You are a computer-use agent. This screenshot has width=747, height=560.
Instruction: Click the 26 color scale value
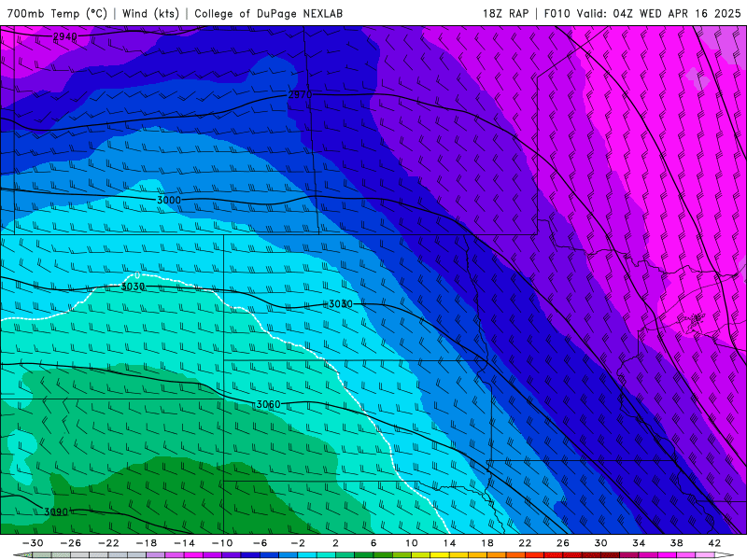tap(563, 543)
